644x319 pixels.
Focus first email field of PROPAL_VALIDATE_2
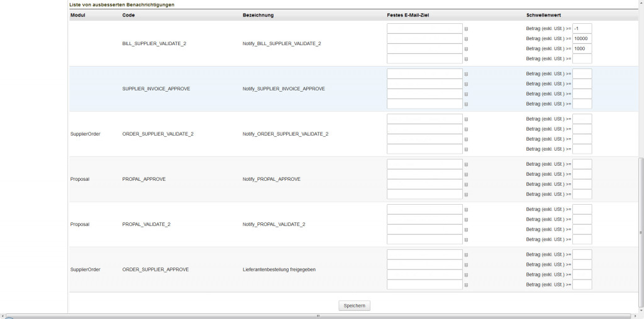[425, 209]
